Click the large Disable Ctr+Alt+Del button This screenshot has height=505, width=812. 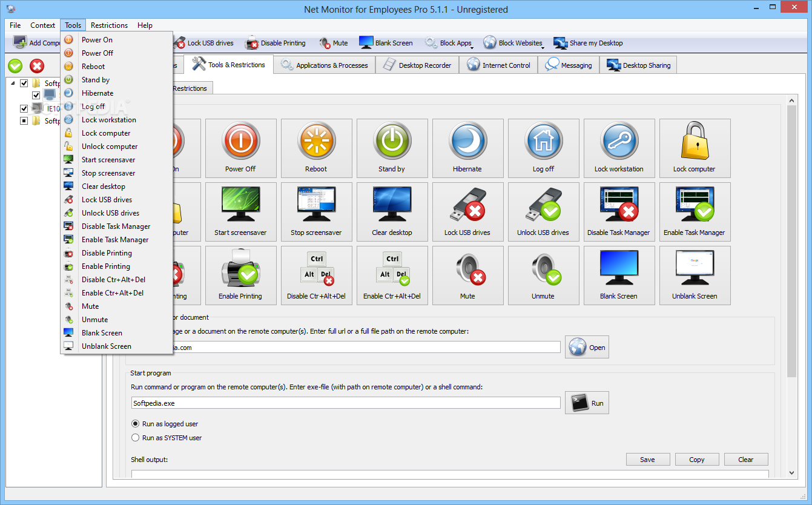316,275
